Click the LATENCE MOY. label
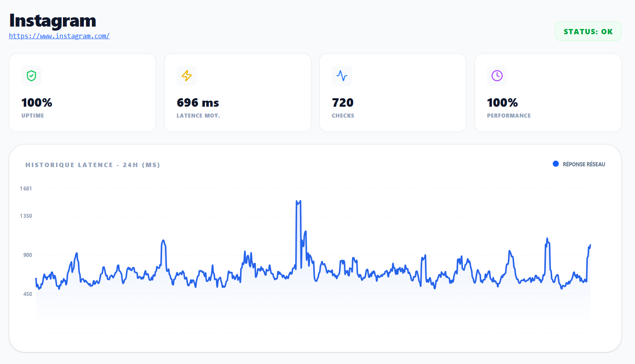635x364 pixels. click(x=198, y=116)
